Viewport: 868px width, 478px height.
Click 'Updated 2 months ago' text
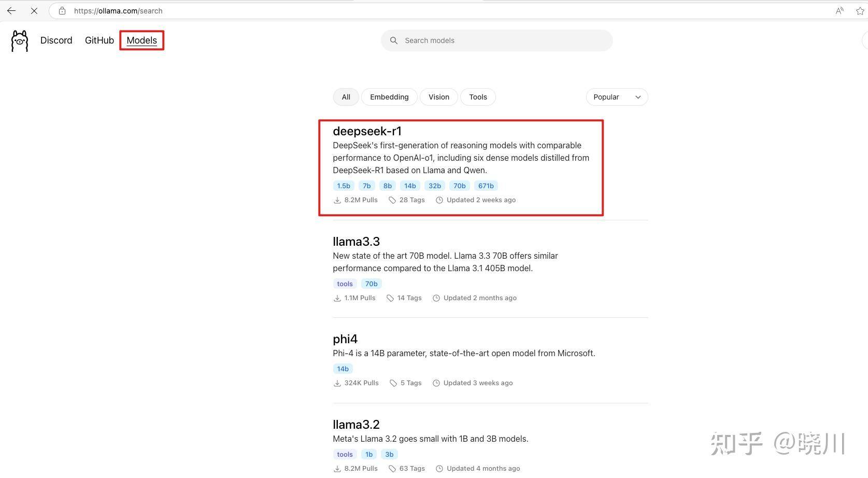pyautogui.click(x=480, y=298)
